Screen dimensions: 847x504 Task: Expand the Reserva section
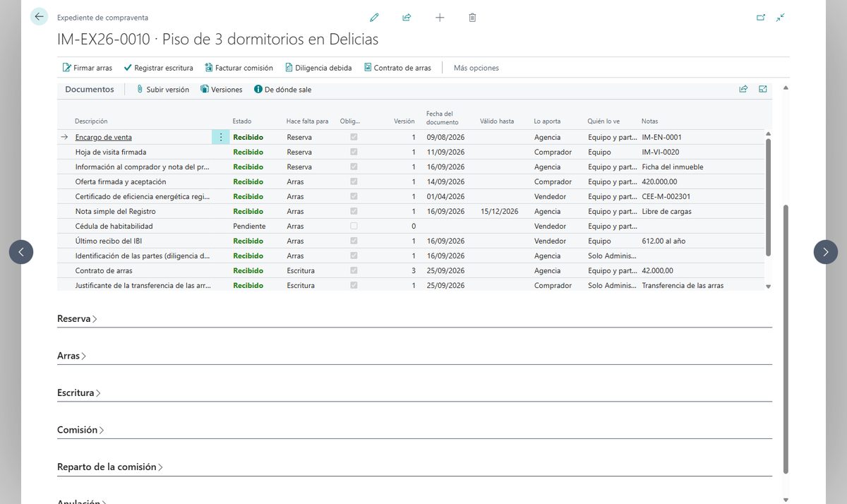77,319
